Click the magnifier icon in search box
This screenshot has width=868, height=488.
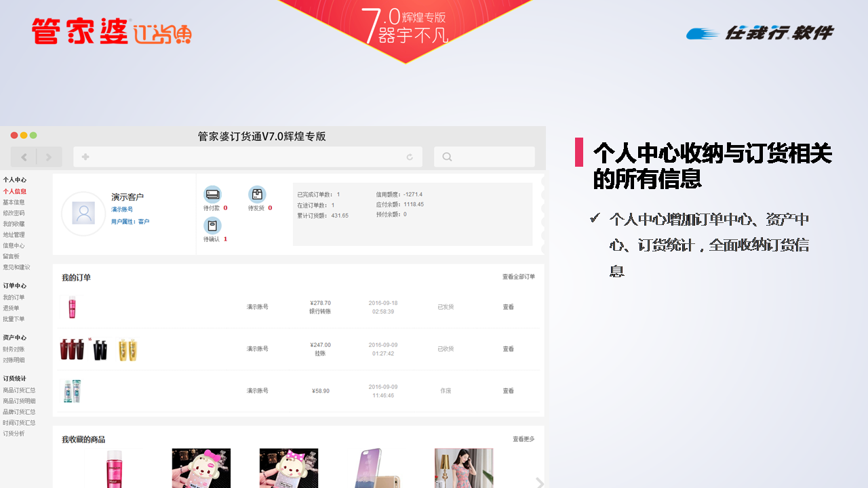[x=447, y=157]
